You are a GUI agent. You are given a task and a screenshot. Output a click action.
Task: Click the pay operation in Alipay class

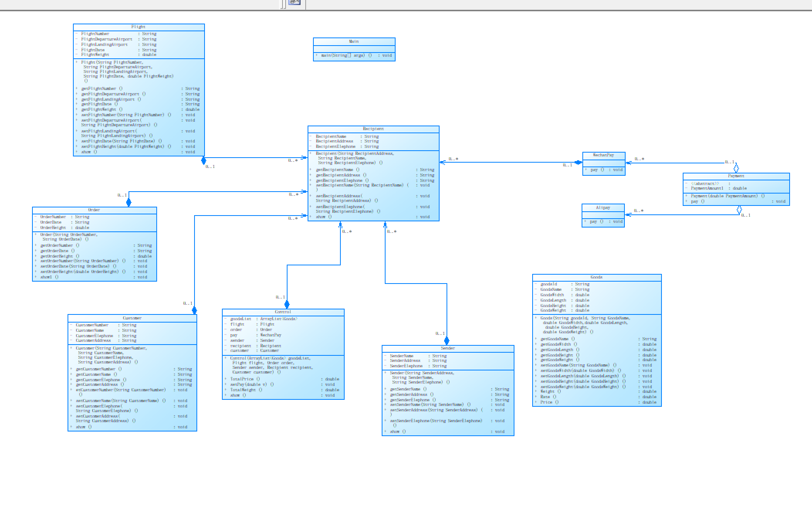(594, 222)
